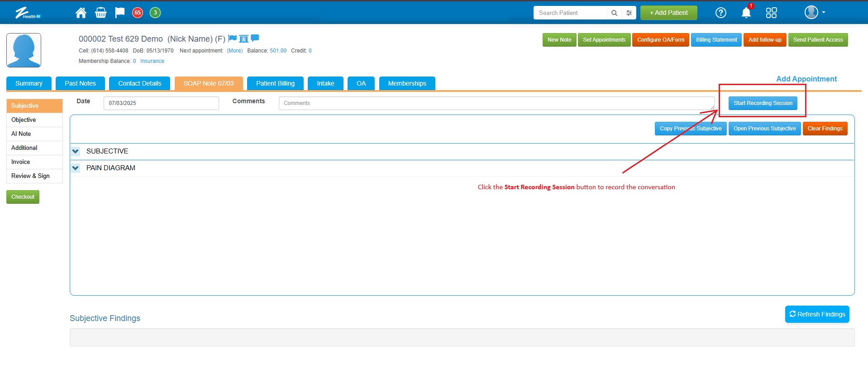Click the Refresh Findings button
Image resolution: width=868 pixels, height=369 pixels.
(817, 314)
